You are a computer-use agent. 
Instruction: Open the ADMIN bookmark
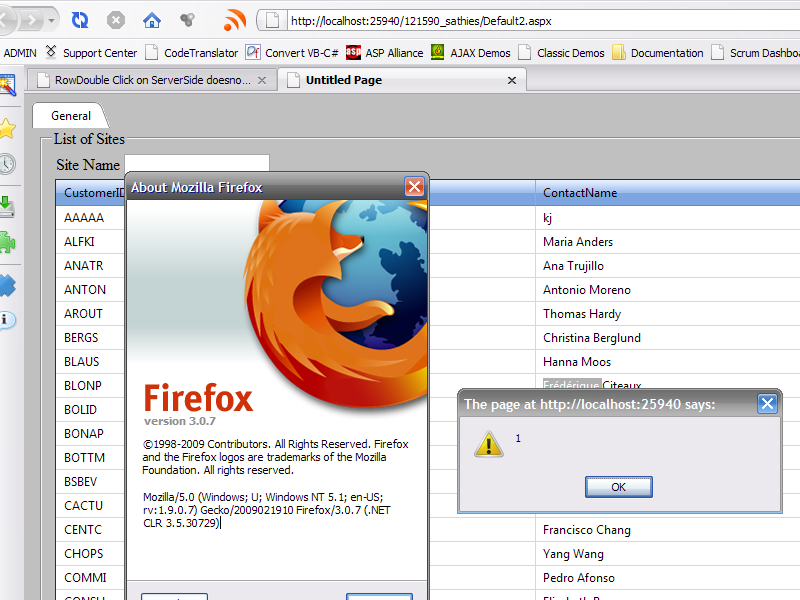point(20,53)
